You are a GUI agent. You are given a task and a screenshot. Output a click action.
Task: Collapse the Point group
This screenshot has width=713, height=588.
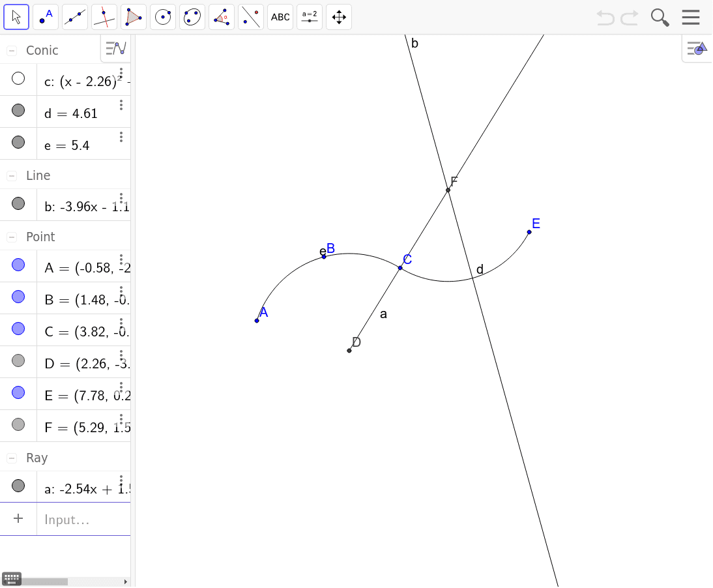point(12,237)
